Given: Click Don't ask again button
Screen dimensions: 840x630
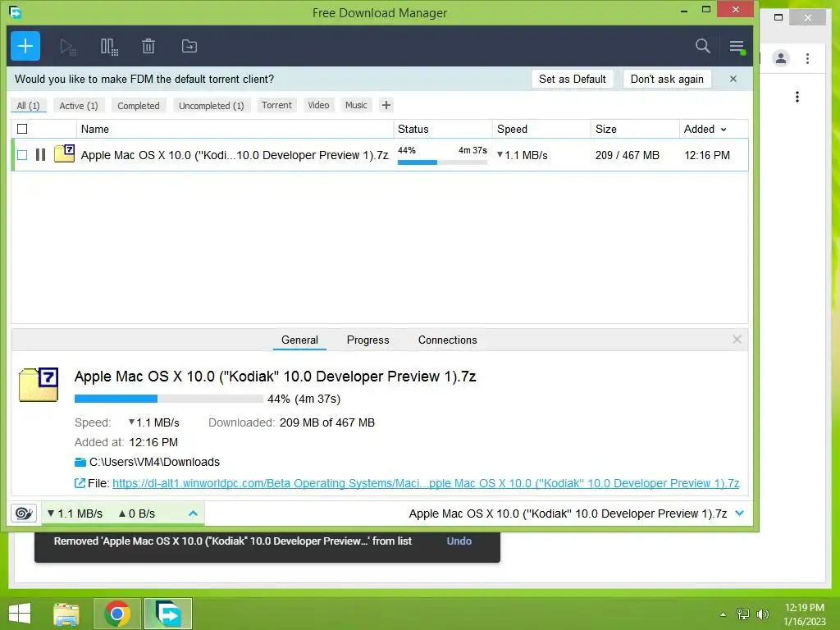Looking at the screenshot, I should tap(667, 79).
